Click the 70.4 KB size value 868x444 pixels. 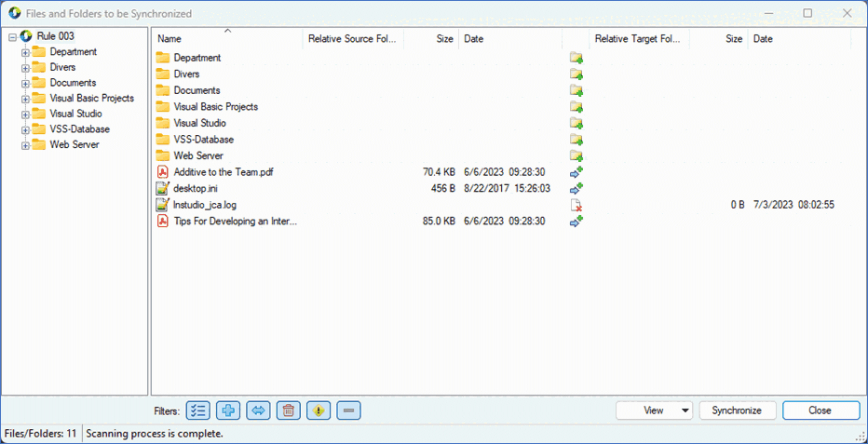(x=439, y=172)
